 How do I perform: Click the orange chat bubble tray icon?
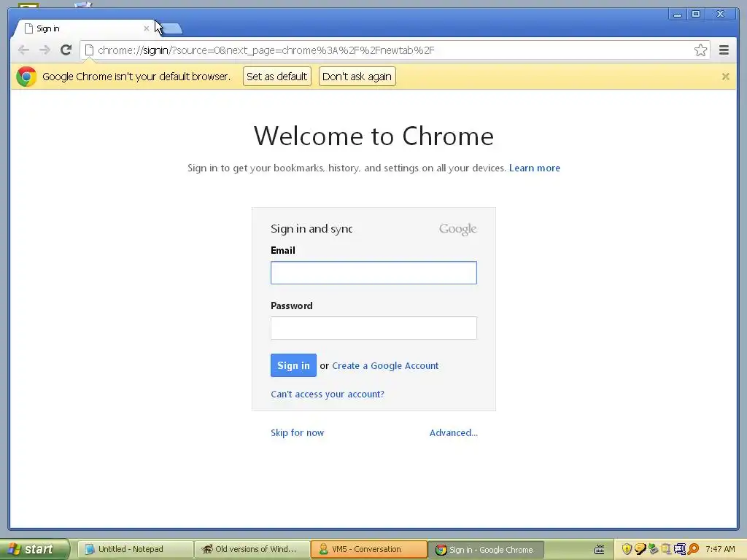click(x=640, y=549)
